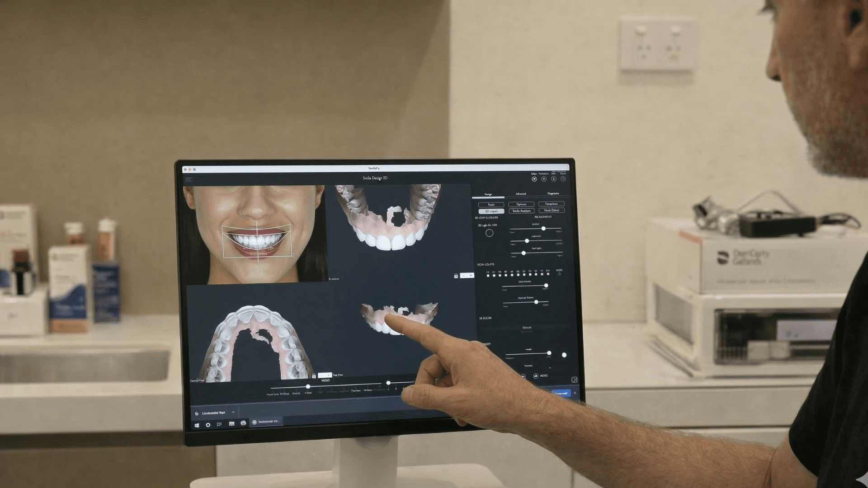This screenshot has width=868, height=488.
Task: Toggle the last tooth checkbox in the teeth row
Action: pos(548,274)
